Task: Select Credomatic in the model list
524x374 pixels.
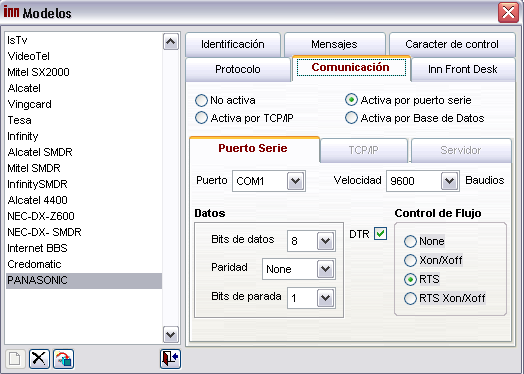Action: point(84,264)
